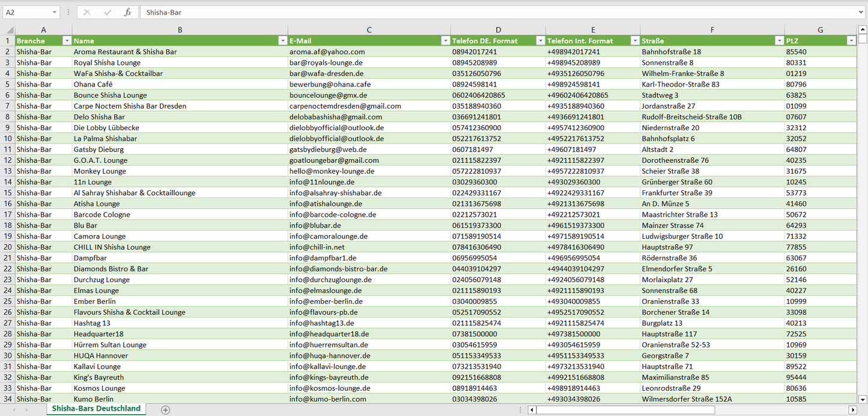The image size is (868, 416).
Task: Click the vertical scrollbar down arrow
Action: pyautogui.click(x=863, y=399)
